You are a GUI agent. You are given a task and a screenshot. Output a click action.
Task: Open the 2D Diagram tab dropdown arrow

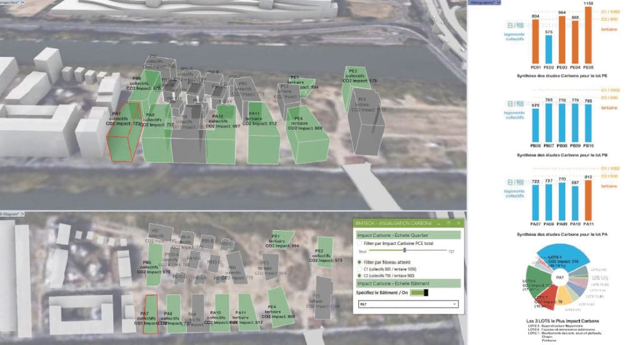click(23, 214)
